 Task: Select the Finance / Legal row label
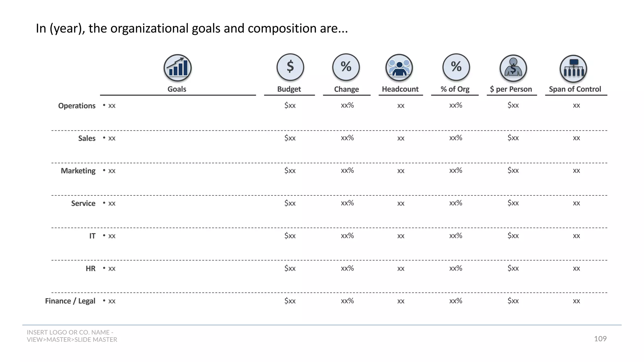pos(70,301)
